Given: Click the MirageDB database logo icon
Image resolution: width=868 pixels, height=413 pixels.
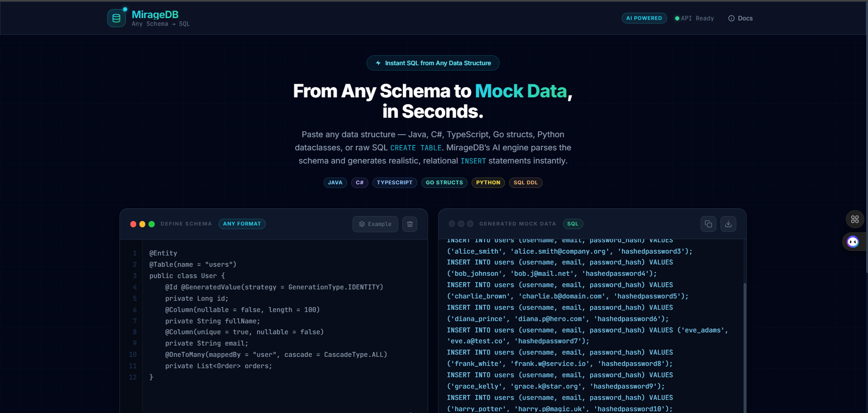Looking at the screenshot, I should tap(116, 18).
